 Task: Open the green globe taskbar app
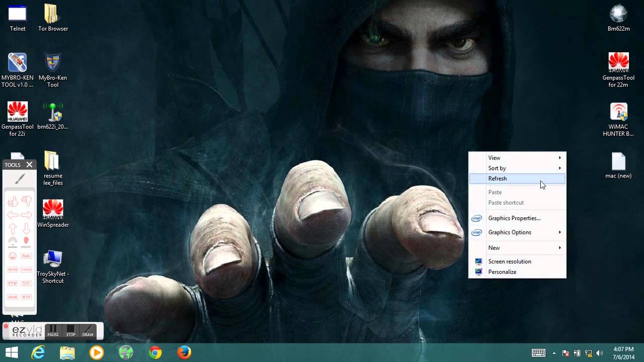[126, 352]
